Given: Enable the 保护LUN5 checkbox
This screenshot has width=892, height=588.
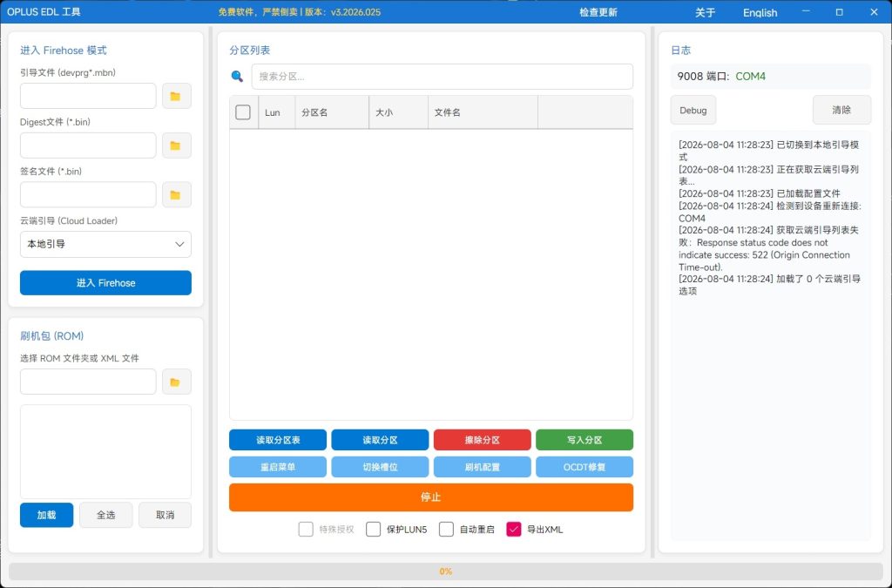Looking at the screenshot, I should point(373,530).
